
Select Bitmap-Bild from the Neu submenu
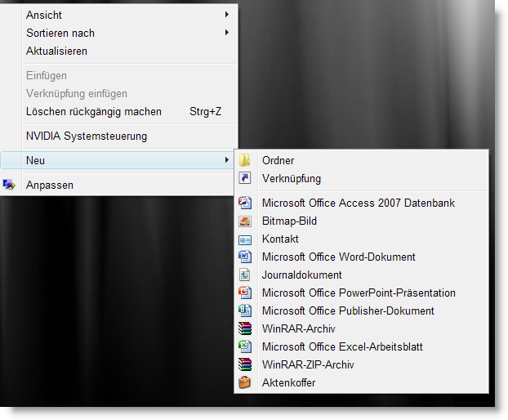[x=361, y=221]
